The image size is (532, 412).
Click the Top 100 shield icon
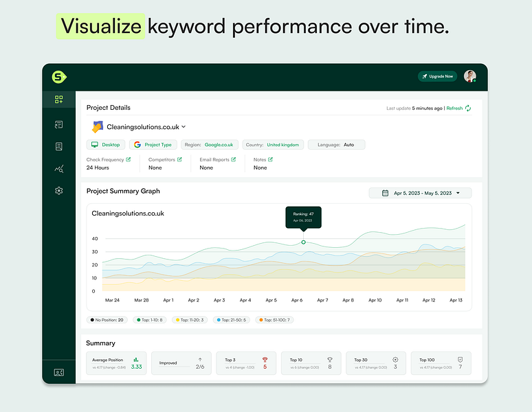coord(460,360)
